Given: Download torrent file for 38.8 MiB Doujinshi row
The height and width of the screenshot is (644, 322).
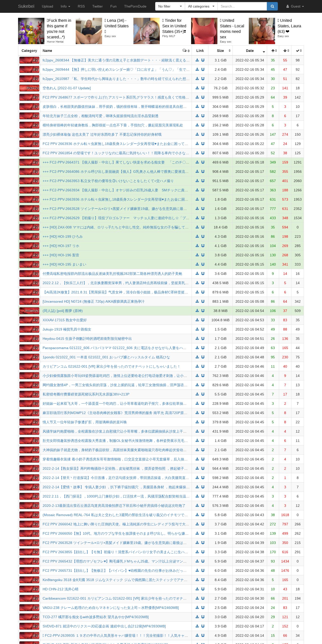Looking at the screenshot, I should [x=197, y=311].
